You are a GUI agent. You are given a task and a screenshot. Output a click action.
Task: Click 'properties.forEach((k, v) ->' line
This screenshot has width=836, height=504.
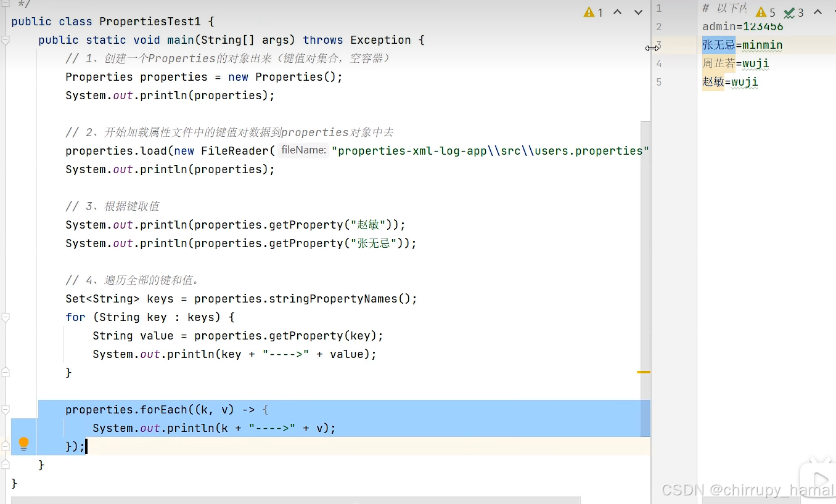coord(167,410)
